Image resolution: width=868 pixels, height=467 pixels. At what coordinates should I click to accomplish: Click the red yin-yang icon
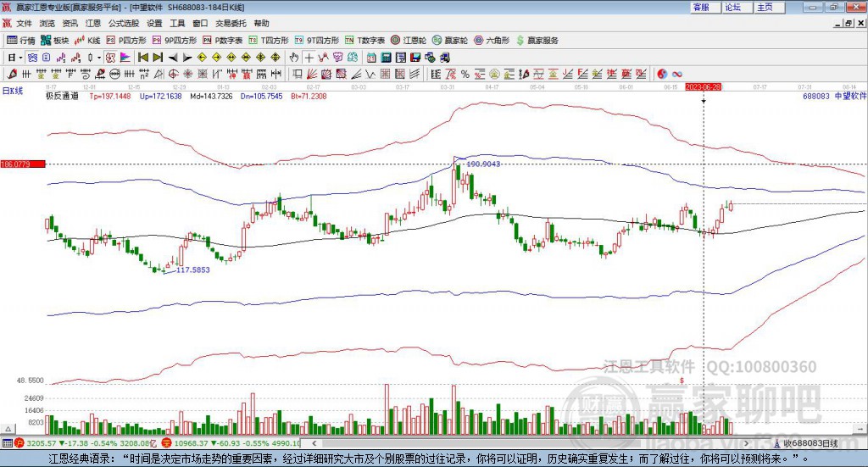(661, 74)
